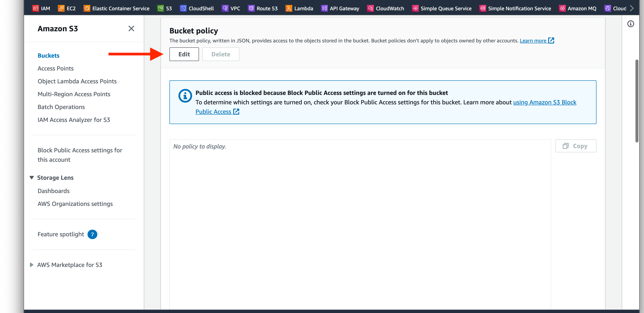The width and height of the screenshot is (644, 313).
Task: Open the info help panel icon
Action: point(631,24)
